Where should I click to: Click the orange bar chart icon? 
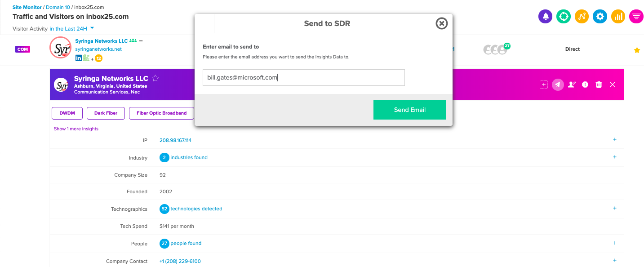(x=618, y=17)
